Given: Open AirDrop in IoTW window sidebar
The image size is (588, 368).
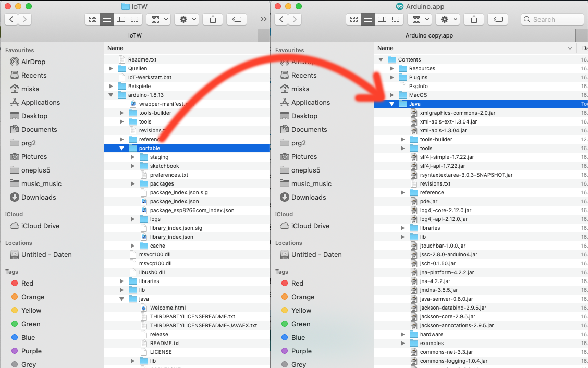Looking at the screenshot, I should [x=33, y=62].
